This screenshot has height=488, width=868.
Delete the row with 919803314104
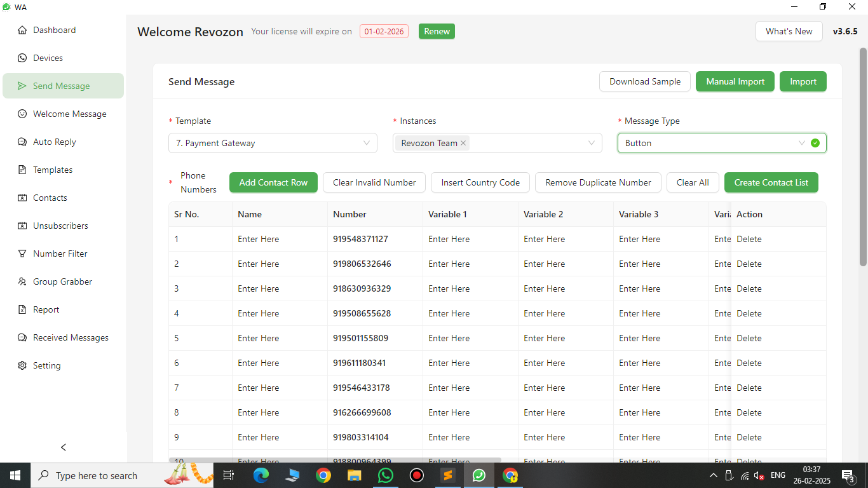[749, 437]
